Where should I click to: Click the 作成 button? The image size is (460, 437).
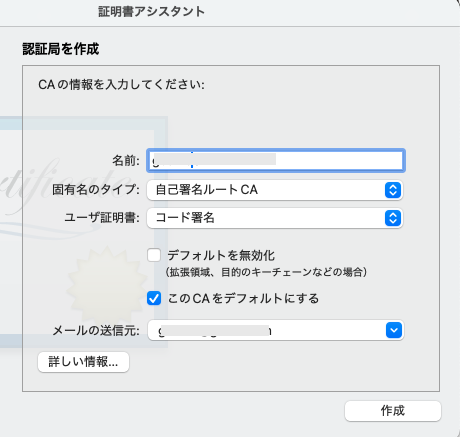click(x=393, y=411)
